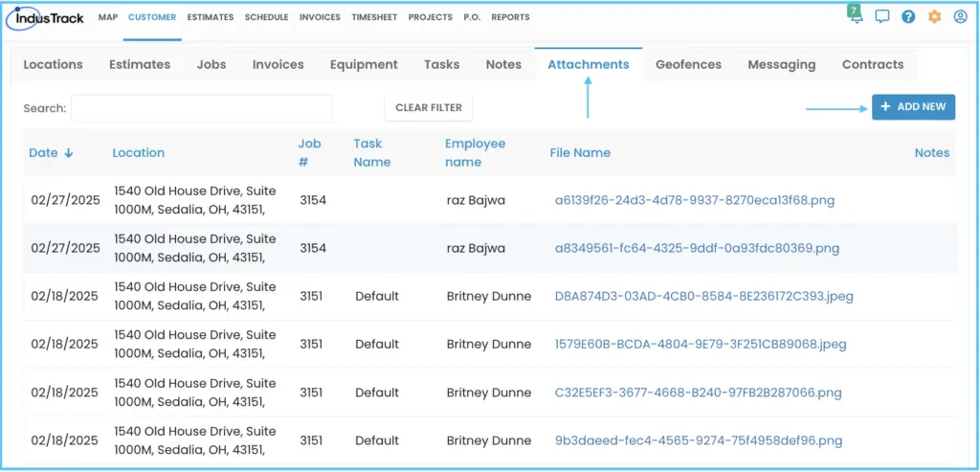Select location address in a6139f26 file row
Screen dimensions: 980x472
pyautogui.click(x=195, y=200)
